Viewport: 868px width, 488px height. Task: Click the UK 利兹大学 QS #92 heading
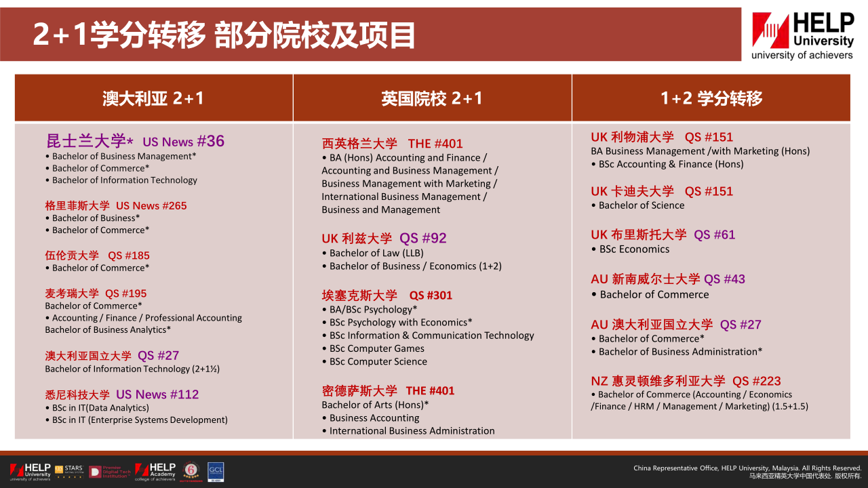384,238
